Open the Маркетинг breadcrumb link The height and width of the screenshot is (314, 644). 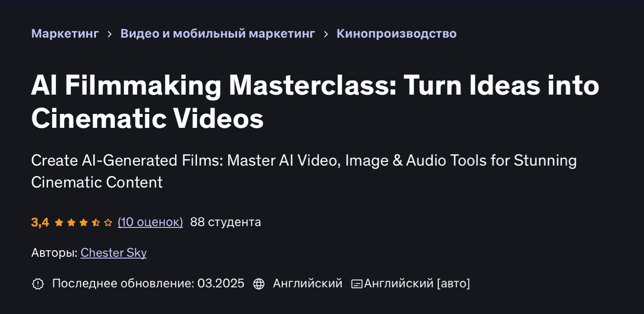65,33
